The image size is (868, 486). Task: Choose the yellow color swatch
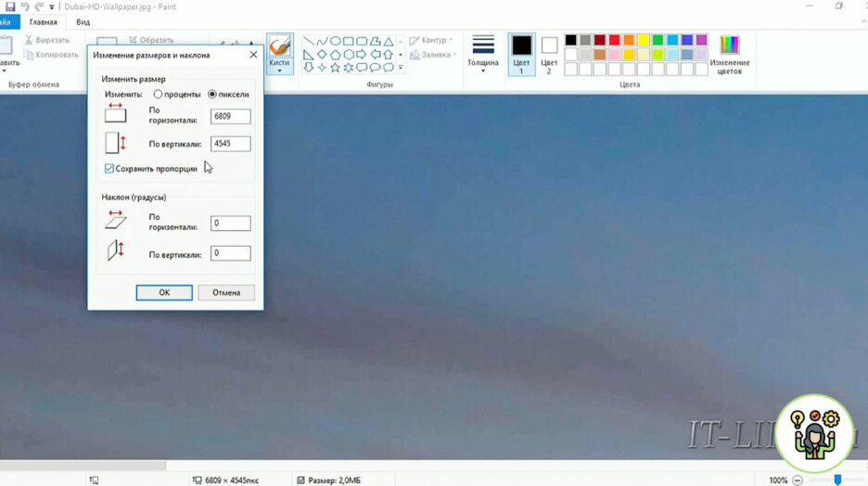[x=644, y=40]
